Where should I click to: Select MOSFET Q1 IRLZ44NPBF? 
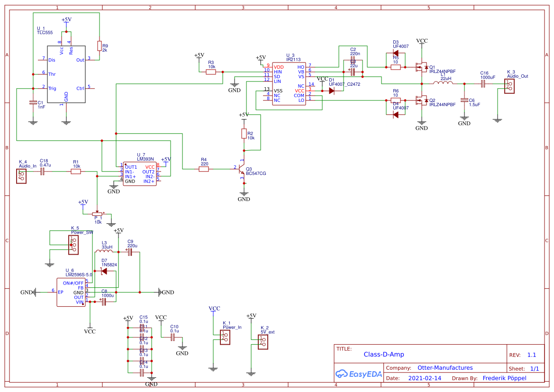pos(422,68)
